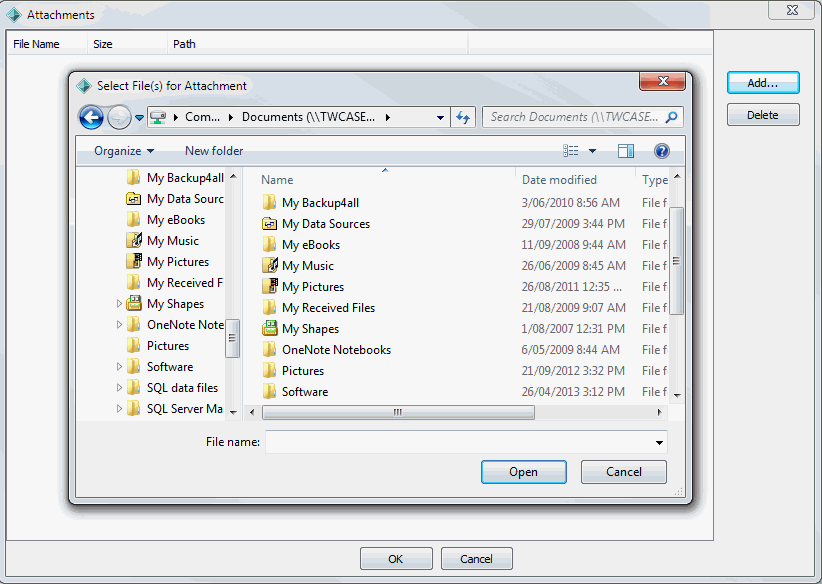Expand OneNote Note tree node
This screenshot has width=822, height=584.
point(119,325)
